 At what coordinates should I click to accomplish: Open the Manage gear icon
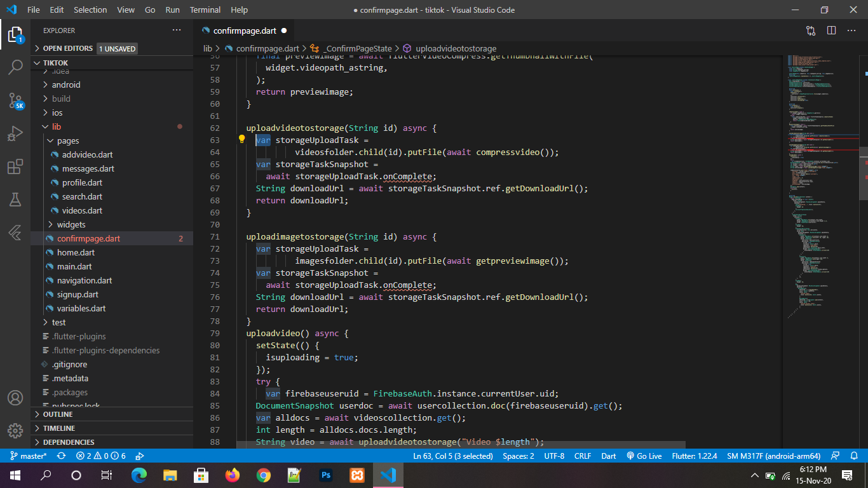pyautogui.click(x=15, y=431)
